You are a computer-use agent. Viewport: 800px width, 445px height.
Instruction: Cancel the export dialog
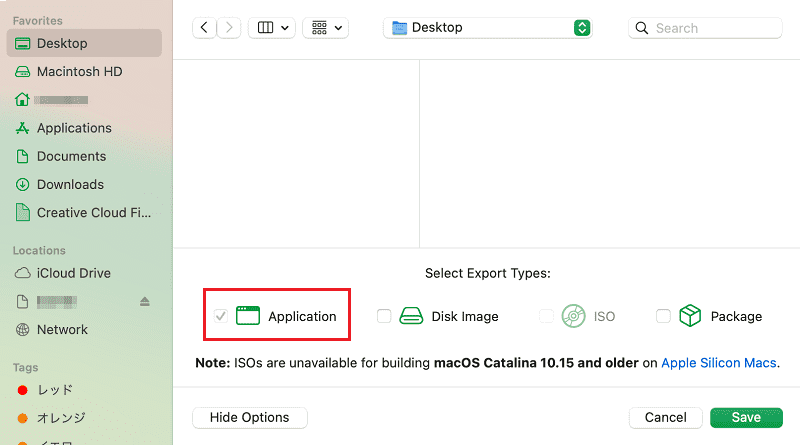point(665,417)
